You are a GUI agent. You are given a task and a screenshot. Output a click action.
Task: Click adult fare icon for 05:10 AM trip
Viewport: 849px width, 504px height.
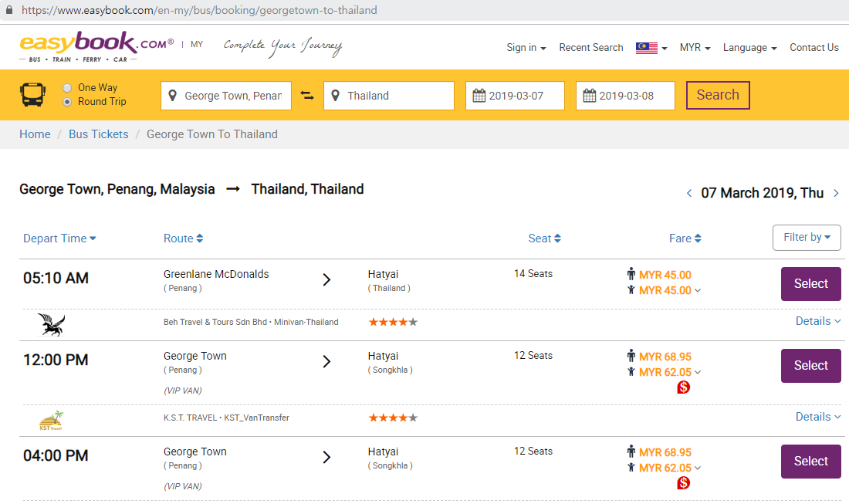[631, 274]
